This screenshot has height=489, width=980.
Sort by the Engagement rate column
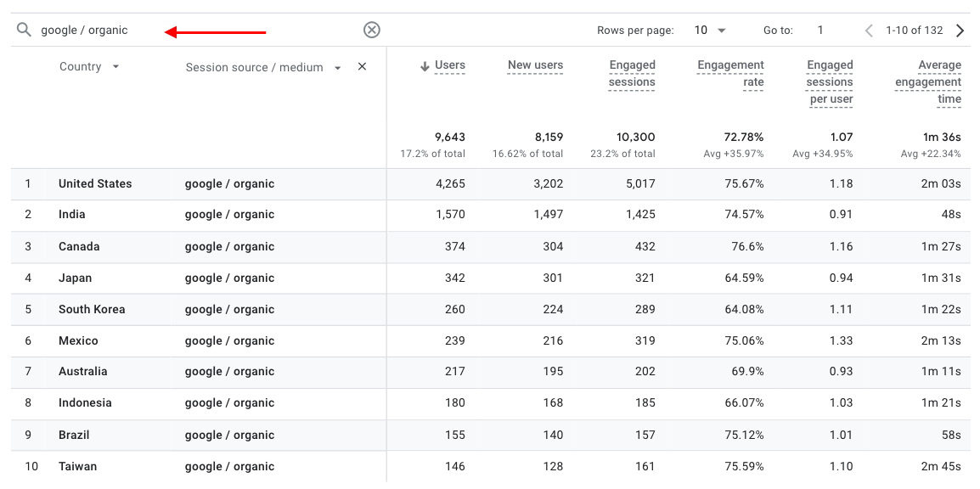[730, 74]
